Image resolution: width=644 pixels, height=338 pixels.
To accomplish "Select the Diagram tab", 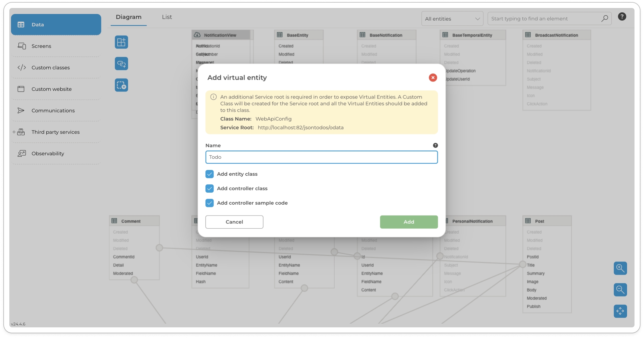I will pos(129,17).
